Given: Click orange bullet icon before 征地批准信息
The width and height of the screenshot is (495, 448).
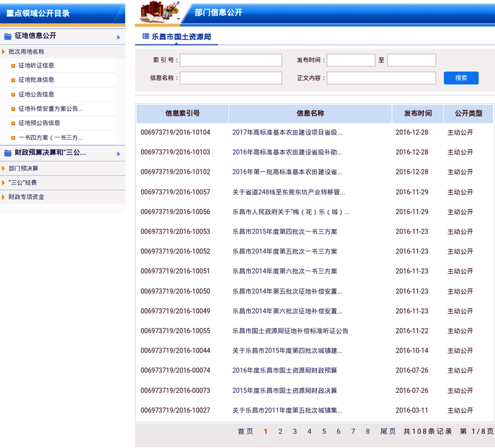Looking at the screenshot, I should click(12, 80).
